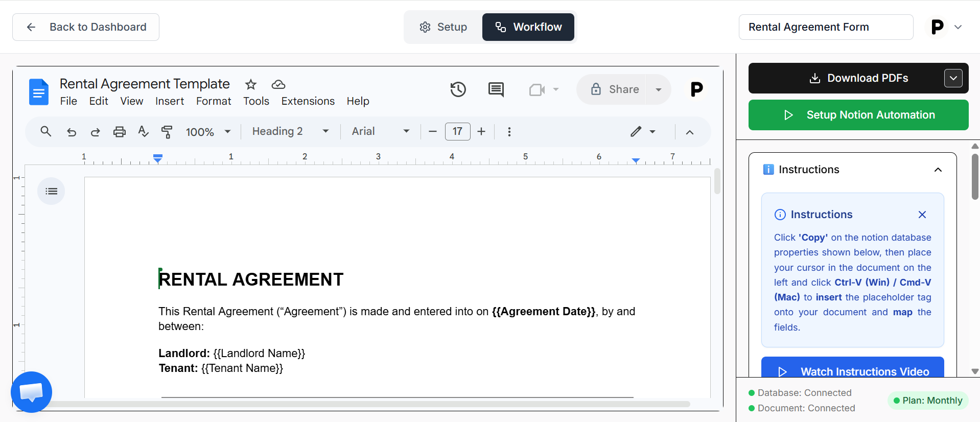Show document outline icon
980x422 pixels.
51,191
